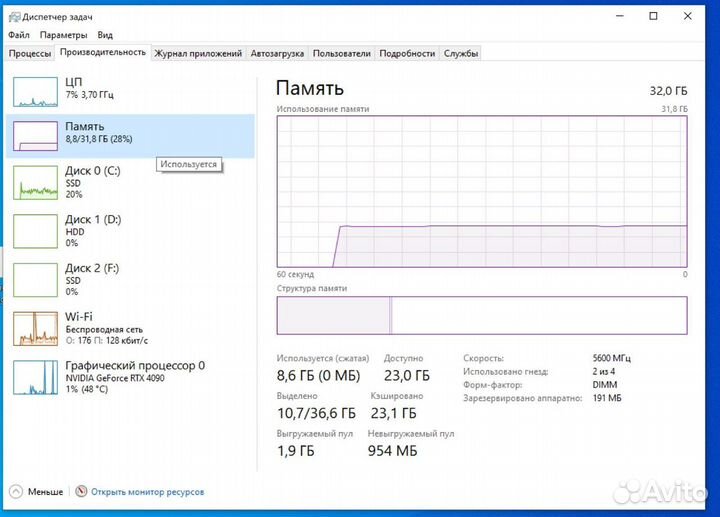Click the 191 МБ hardware reserved value
This screenshot has width=720, height=517.
tap(607, 398)
